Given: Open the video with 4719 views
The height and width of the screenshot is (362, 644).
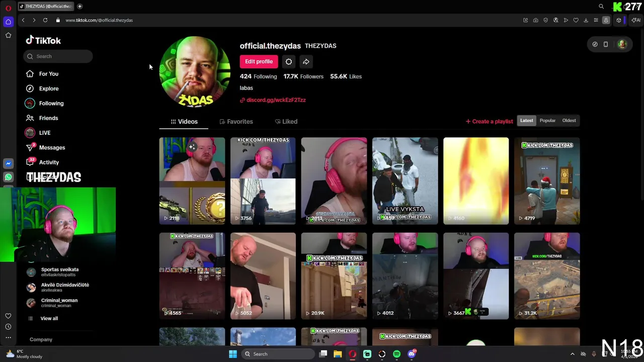Looking at the screenshot, I should pyautogui.click(x=547, y=181).
